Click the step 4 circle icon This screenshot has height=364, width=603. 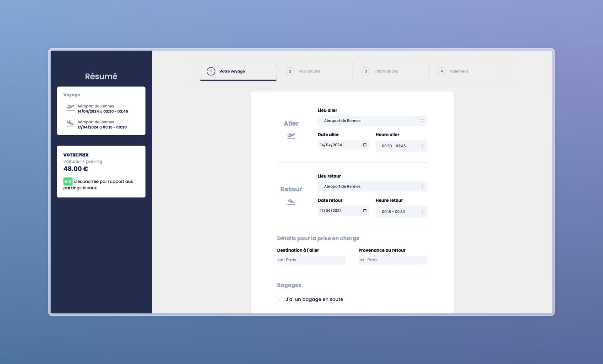point(442,71)
